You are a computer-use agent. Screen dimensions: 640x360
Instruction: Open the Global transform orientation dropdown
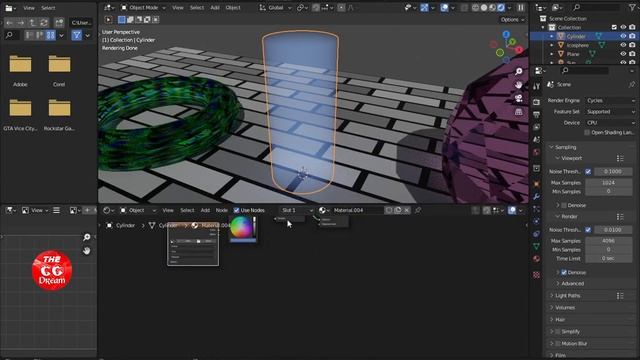pyautogui.click(x=276, y=8)
